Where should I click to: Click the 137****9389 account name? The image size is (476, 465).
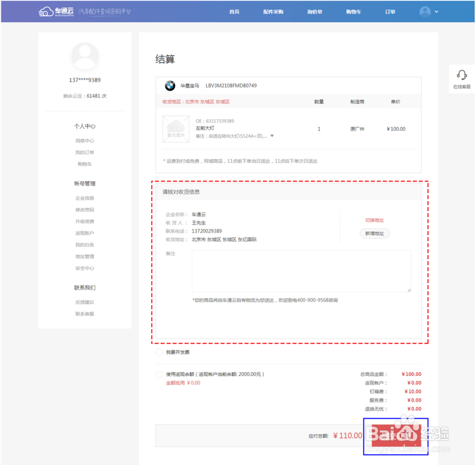point(85,80)
